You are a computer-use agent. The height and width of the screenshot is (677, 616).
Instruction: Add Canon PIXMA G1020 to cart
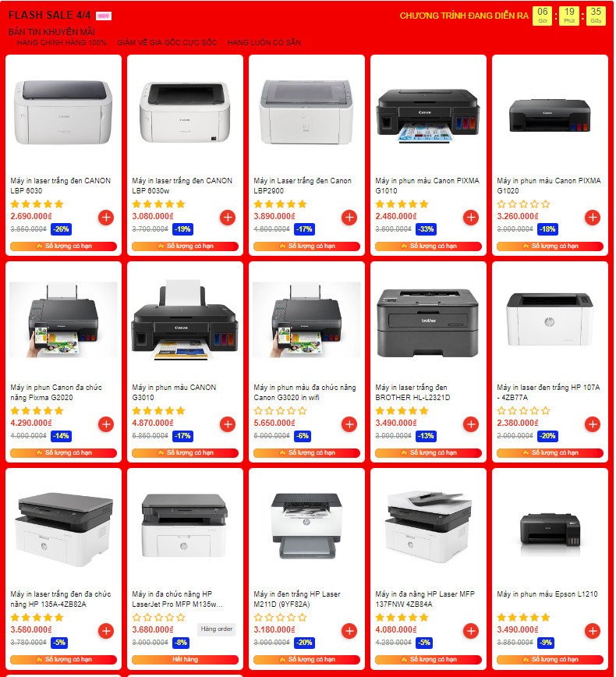(593, 217)
